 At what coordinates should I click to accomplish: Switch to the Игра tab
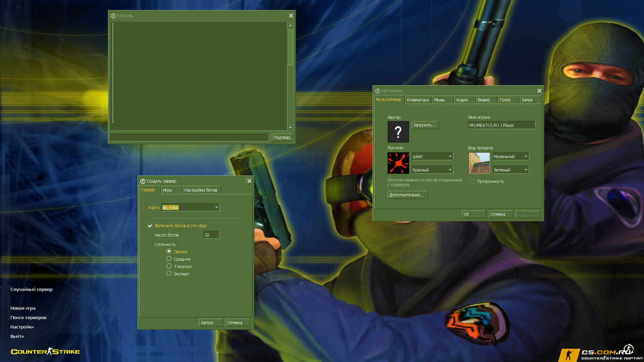click(x=171, y=190)
